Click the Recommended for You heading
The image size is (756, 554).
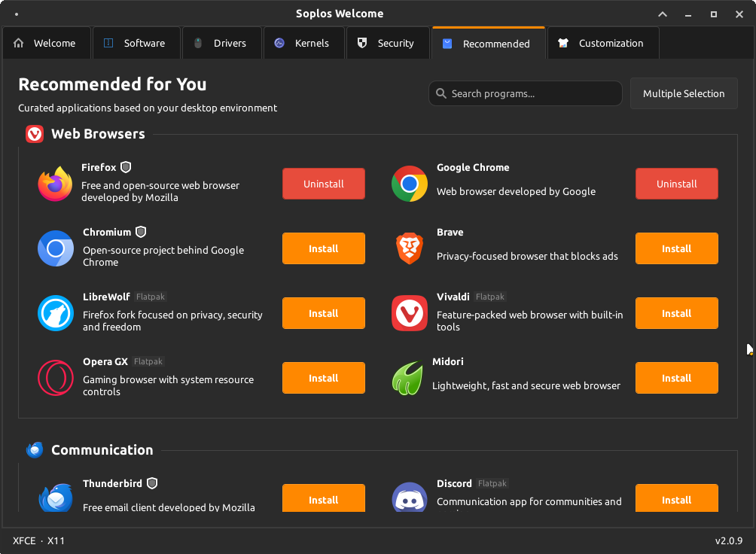112,84
